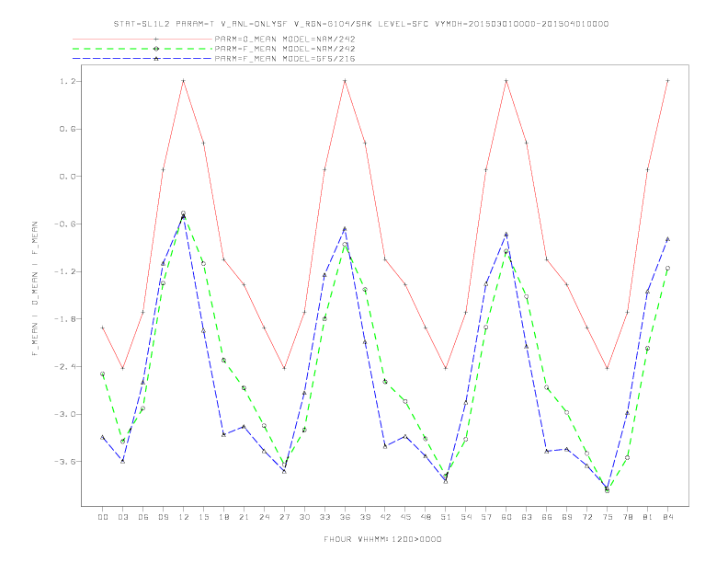Click the green dashed legend line sample
Viewport: 728px width, 563px height.
(x=142, y=49)
